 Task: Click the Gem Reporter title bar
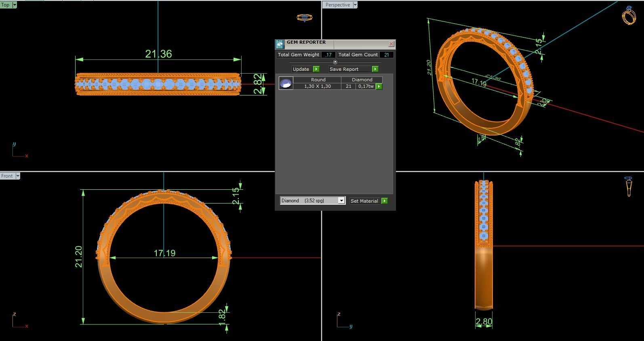click(x=335, y=44)
